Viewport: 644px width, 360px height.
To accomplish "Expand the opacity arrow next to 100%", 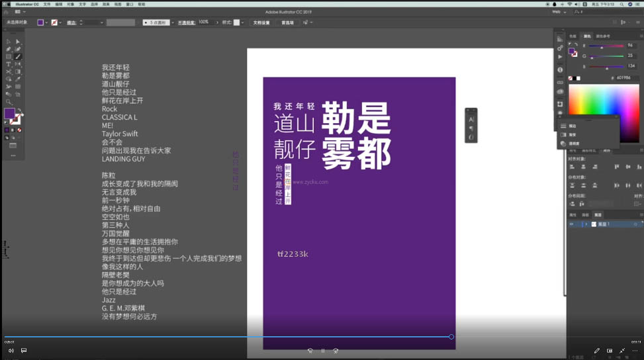I will tap(217, 22).
